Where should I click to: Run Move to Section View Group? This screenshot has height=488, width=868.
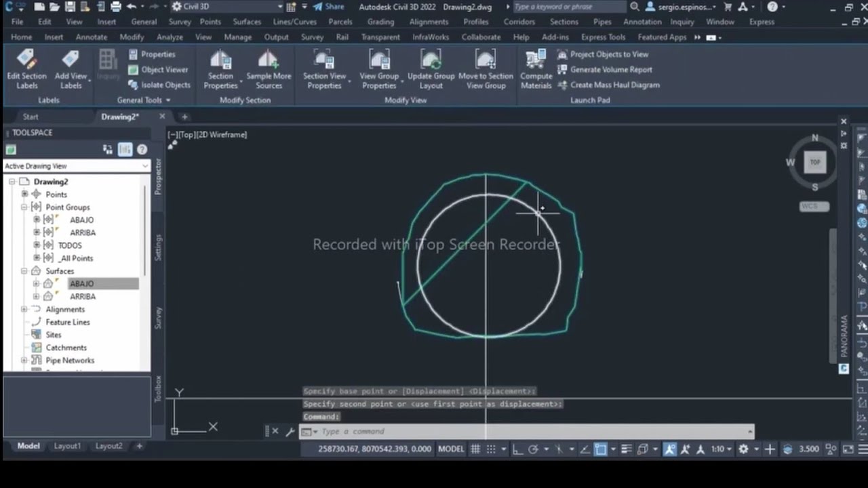click(x=486, y=69)
